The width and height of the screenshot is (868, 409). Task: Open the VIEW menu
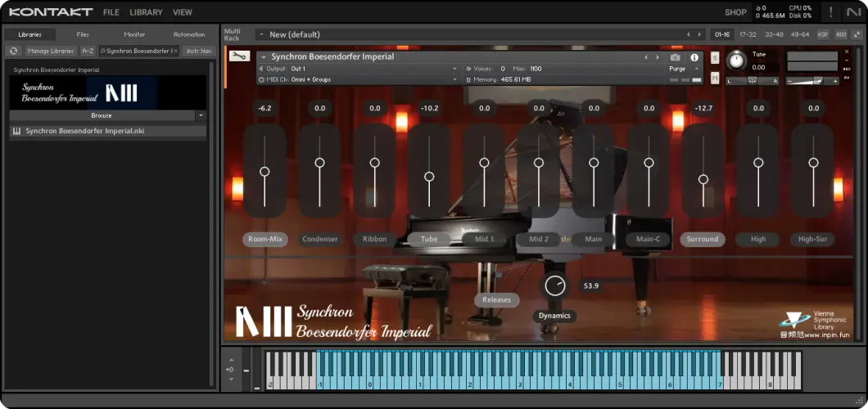(x=182, y=12)
